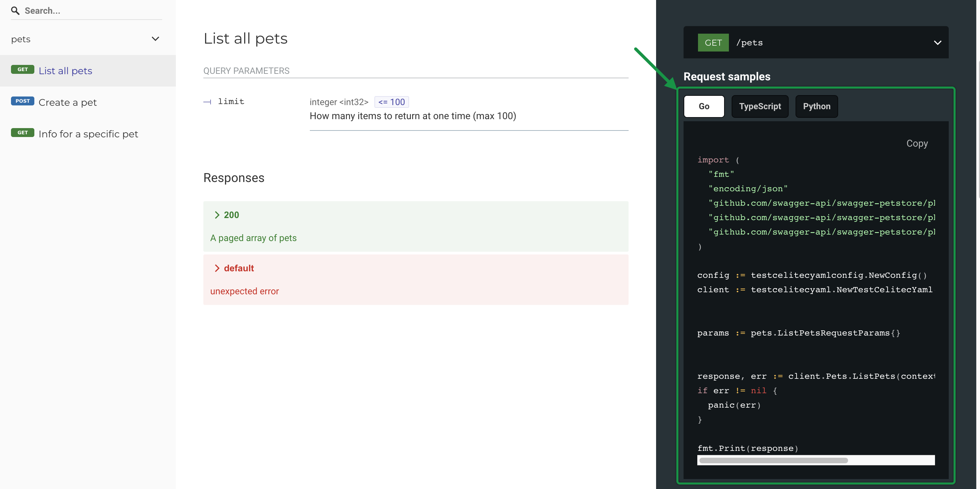Click the GET method badge on the /pets header
980x489 pixels.
click(x=713, y=42)
